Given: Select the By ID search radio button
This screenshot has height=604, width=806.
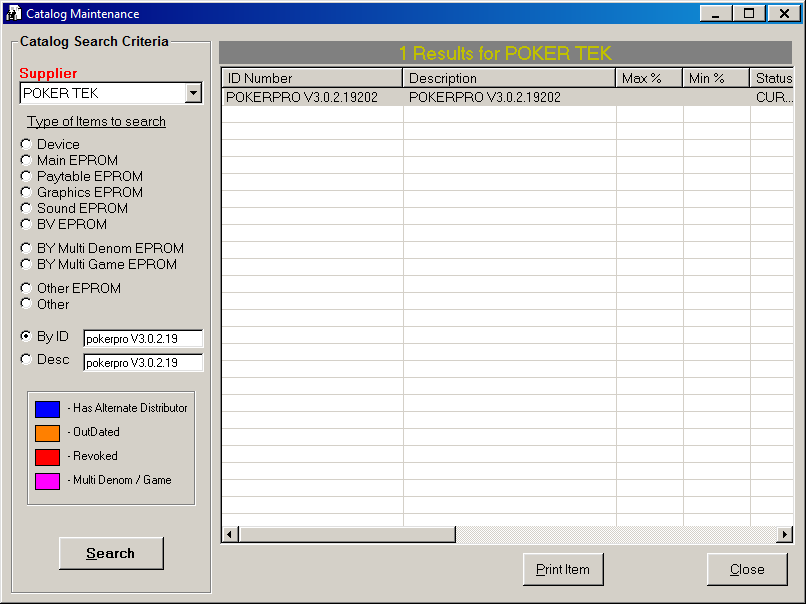Looking at the screenshot, I should (26, 336).
